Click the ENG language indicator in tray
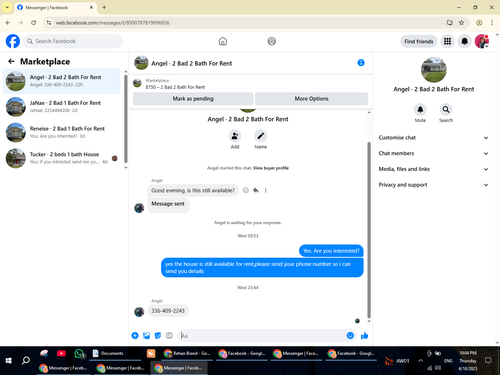Viewport: 500px width, 375px height. (x=448, y=361)
